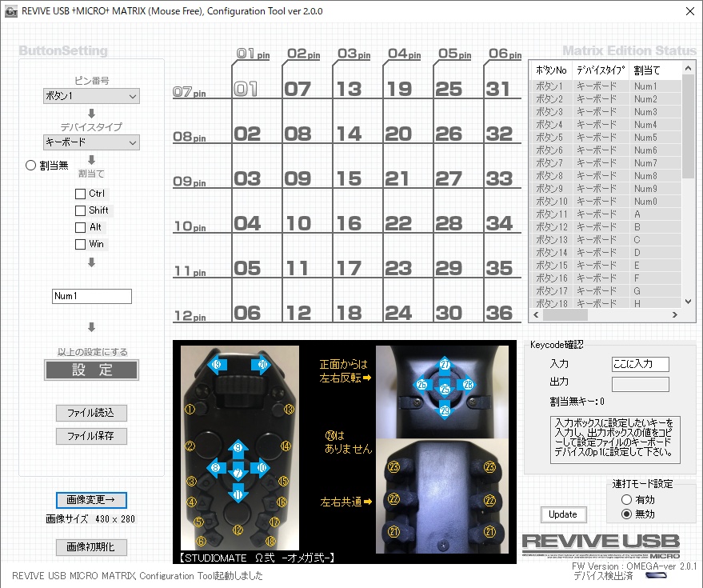This screenshot has height=588, width=703.
Task: Select matrix cell 25
Action: pos(449,89)
